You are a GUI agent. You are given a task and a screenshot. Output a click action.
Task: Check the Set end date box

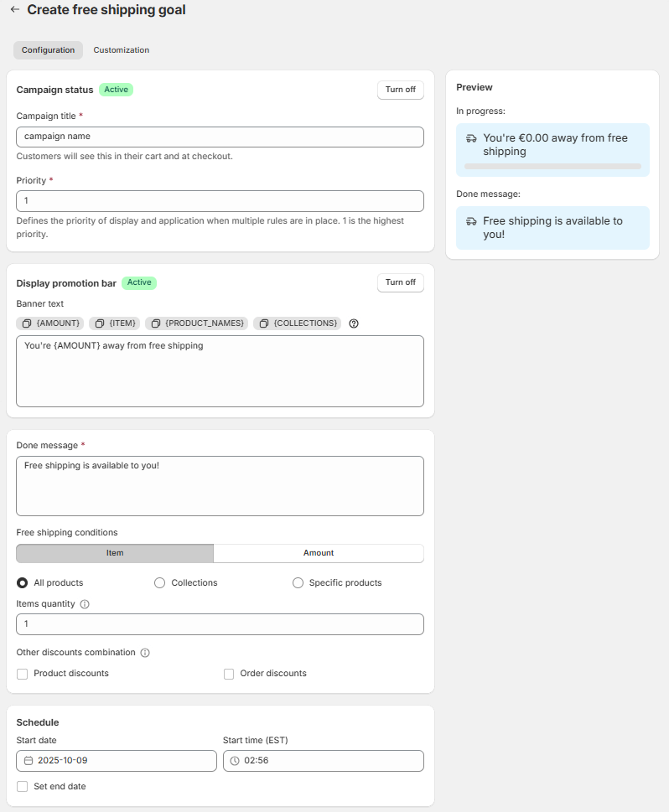pyautogui.click(x=23, y=787)
